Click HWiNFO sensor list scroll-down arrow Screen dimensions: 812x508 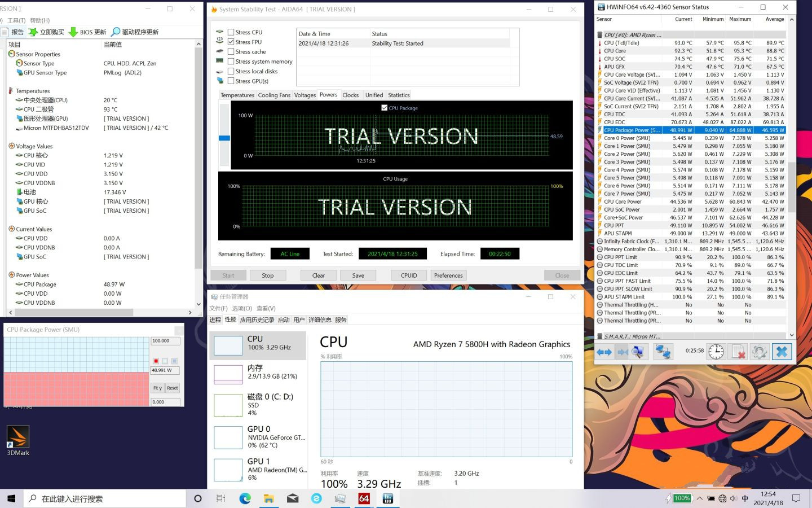[792, 335]
